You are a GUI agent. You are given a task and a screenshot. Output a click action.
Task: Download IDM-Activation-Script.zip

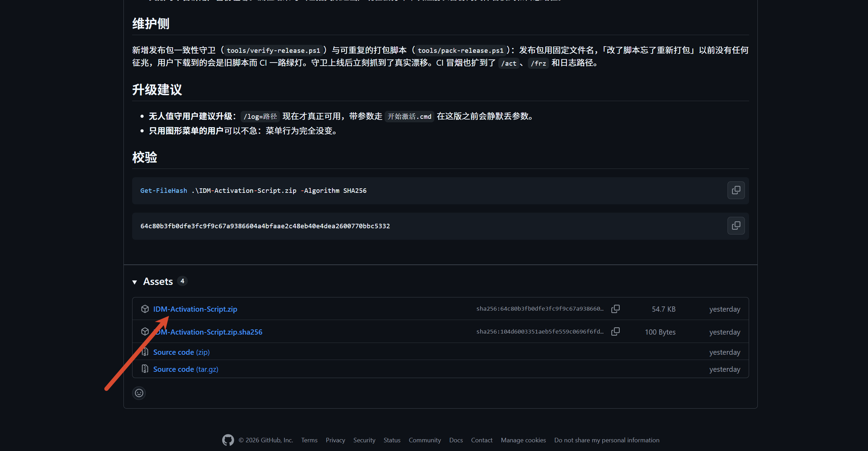point(195,309)
